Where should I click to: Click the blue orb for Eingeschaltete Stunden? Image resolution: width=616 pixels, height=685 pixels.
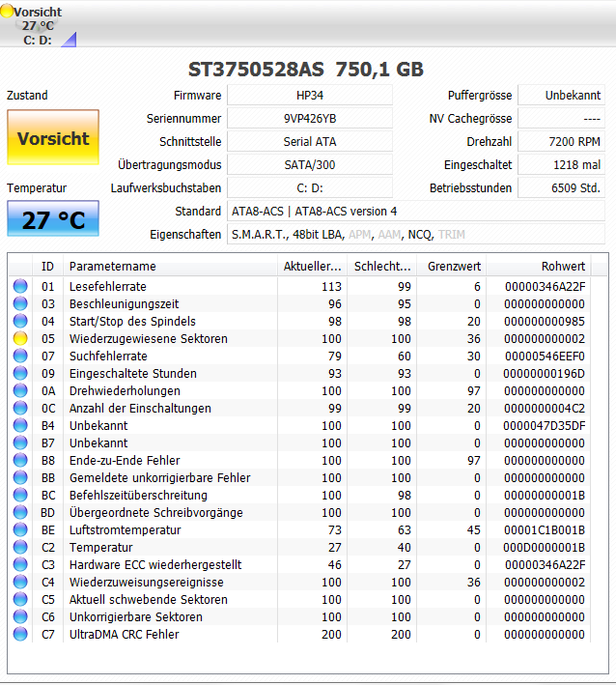20,373
